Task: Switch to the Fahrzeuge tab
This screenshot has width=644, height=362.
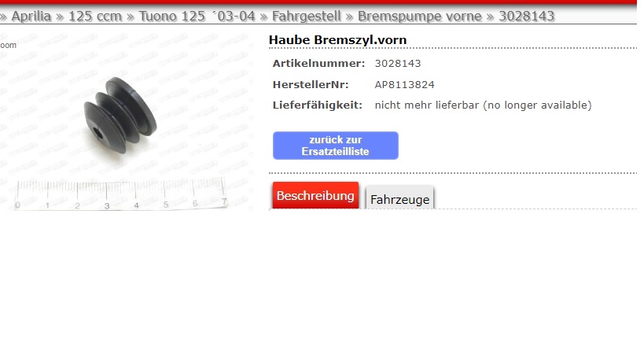Action: click(399, 199)
